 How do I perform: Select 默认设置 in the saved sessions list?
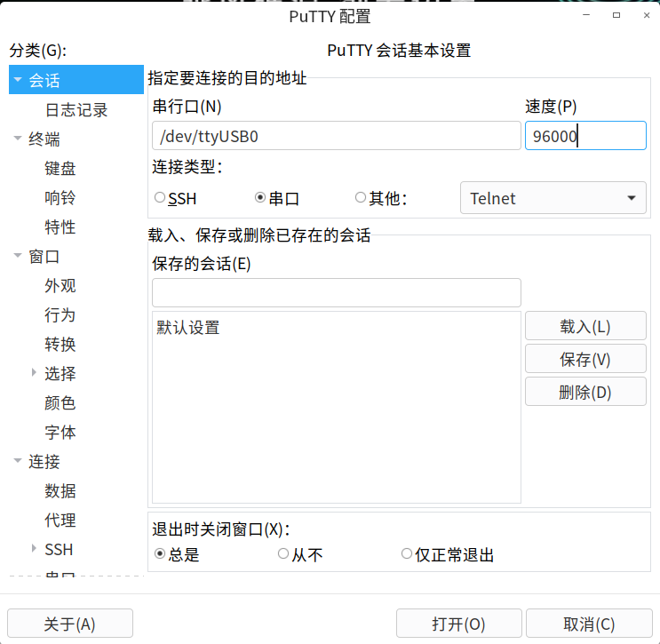click(337, 328)
